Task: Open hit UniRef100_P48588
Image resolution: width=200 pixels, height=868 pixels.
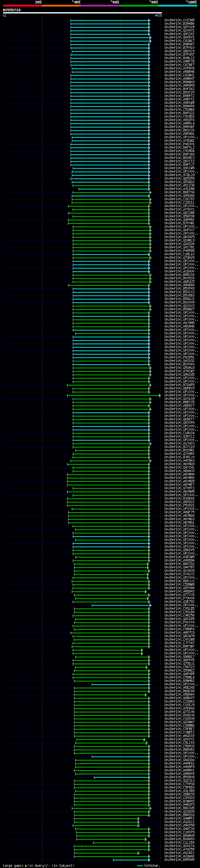Action: pyautogui.click(x=179, y=250)
